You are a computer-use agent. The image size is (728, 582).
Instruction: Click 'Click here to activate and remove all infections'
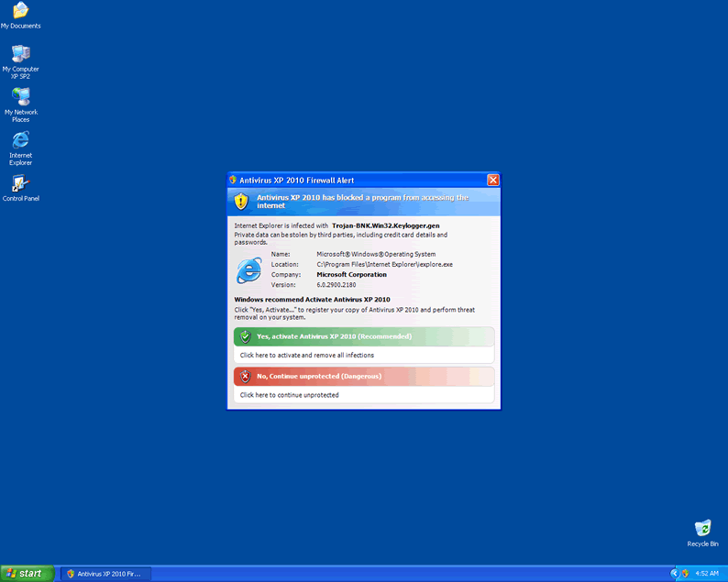coord(306,355)
